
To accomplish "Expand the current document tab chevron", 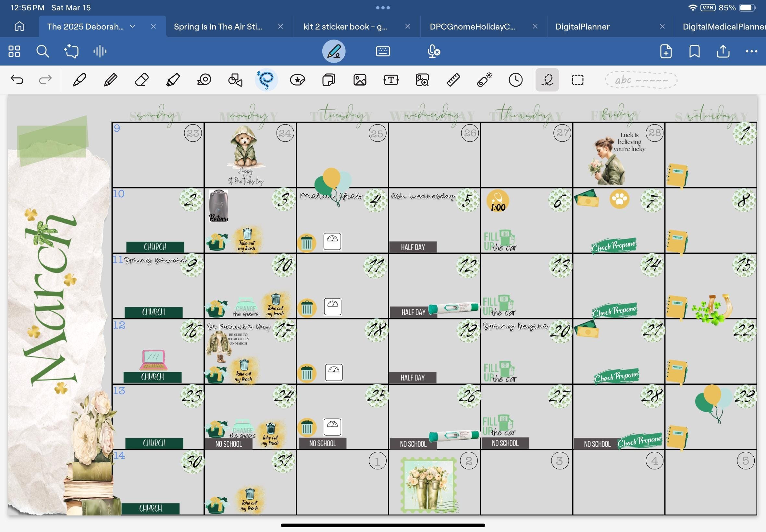I will coord(132,26).
